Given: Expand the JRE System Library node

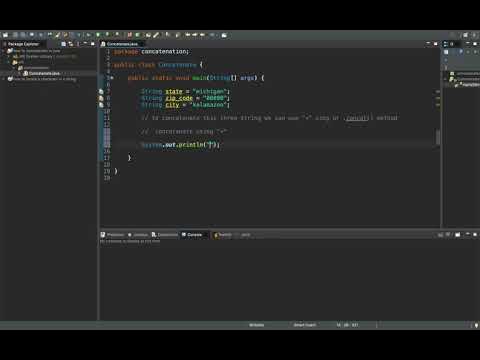Looking at the screenshot, I should click(x=9, y=57).
